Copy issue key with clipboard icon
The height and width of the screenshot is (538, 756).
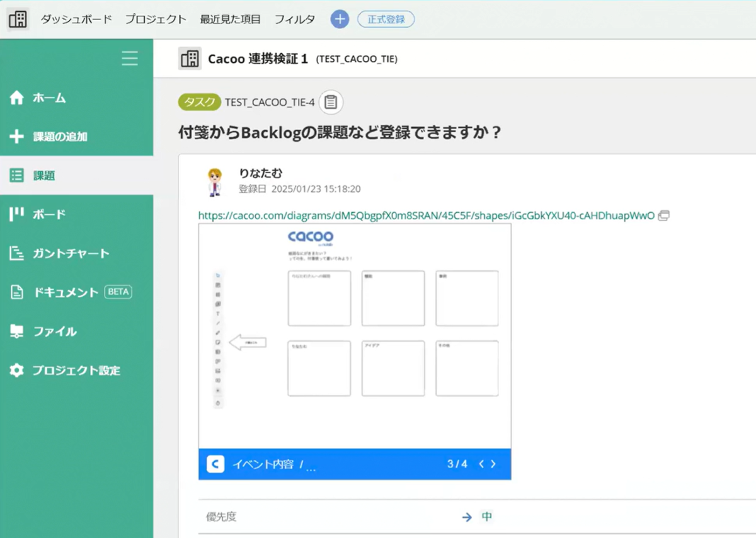click(331, 102)
